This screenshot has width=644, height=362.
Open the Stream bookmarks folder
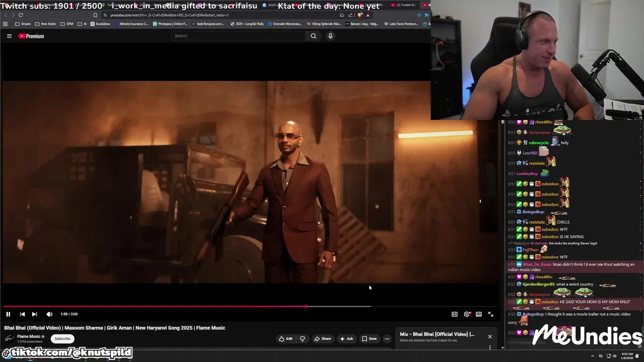pos(23,24)
